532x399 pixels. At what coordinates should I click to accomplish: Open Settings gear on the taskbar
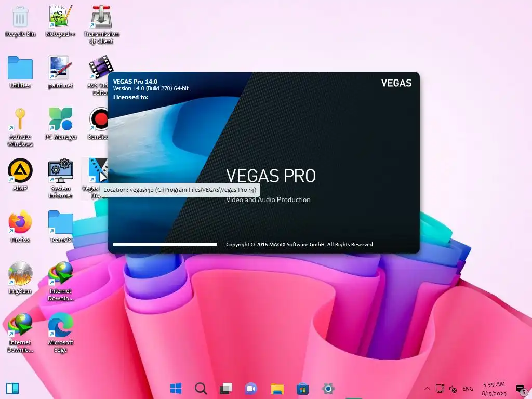328,389
